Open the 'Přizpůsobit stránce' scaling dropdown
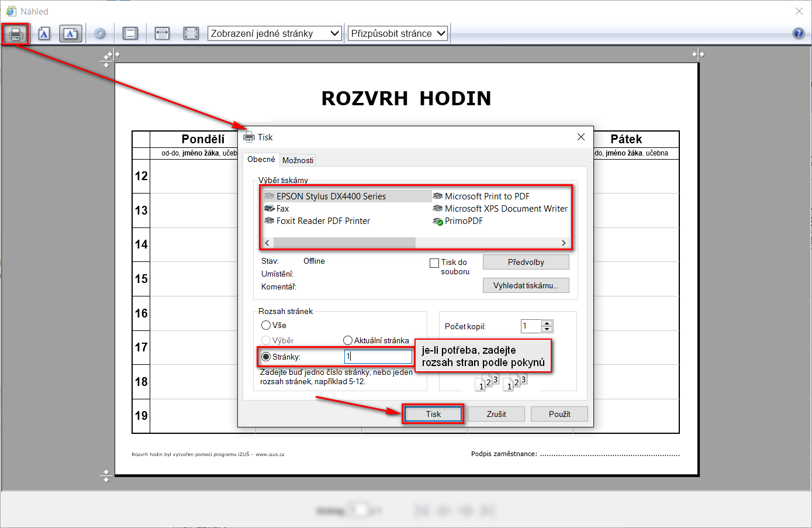 (398, 33)
